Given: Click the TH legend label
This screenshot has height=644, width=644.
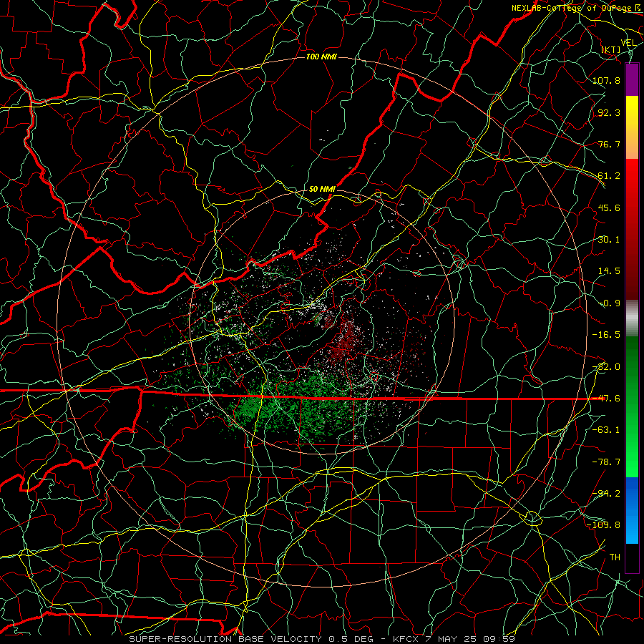Looking at the screenshot, I should point(615,557).
